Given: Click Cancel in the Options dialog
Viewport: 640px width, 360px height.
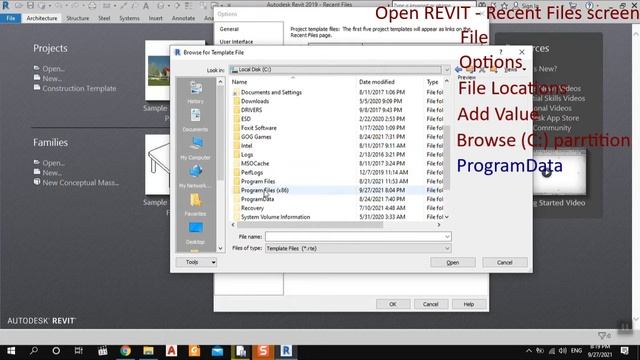Looking at the screenshot, I should (x=430, y=304).
